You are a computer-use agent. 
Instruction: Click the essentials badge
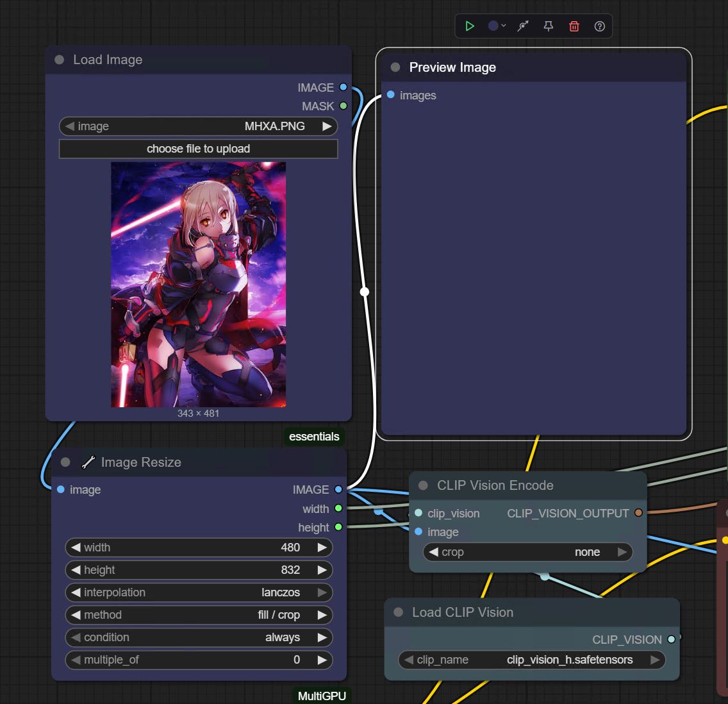pyautogui.click(x=314, y=437)
